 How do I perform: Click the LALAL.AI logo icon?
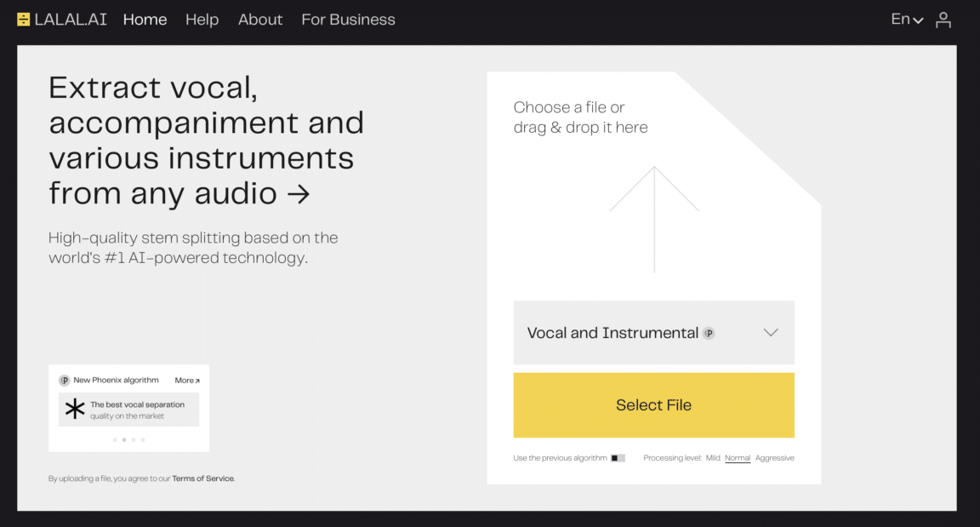[23, 18]
